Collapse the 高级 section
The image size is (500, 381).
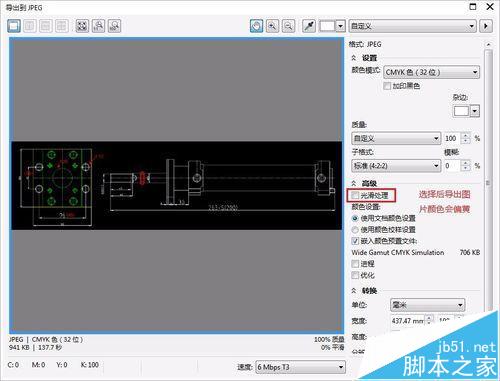coord(354,183)
